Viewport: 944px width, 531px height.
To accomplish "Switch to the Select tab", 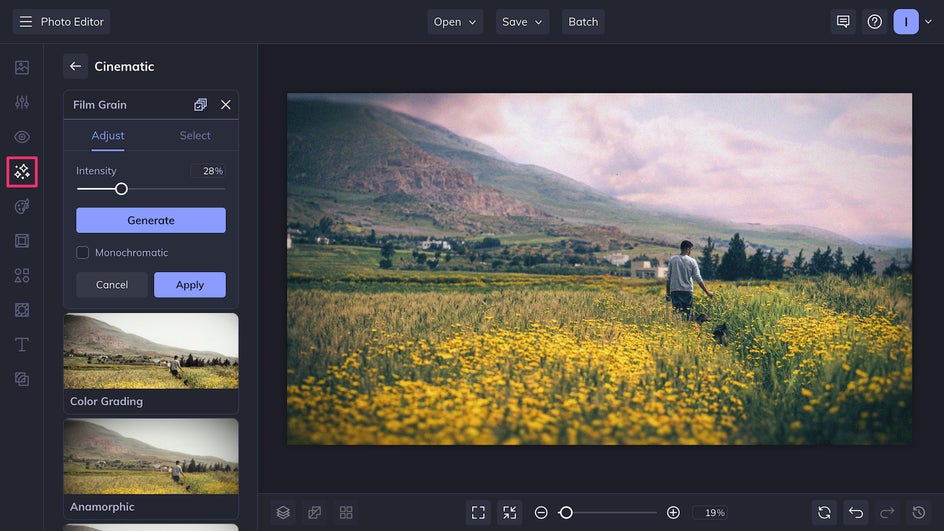I will [195, 135].
